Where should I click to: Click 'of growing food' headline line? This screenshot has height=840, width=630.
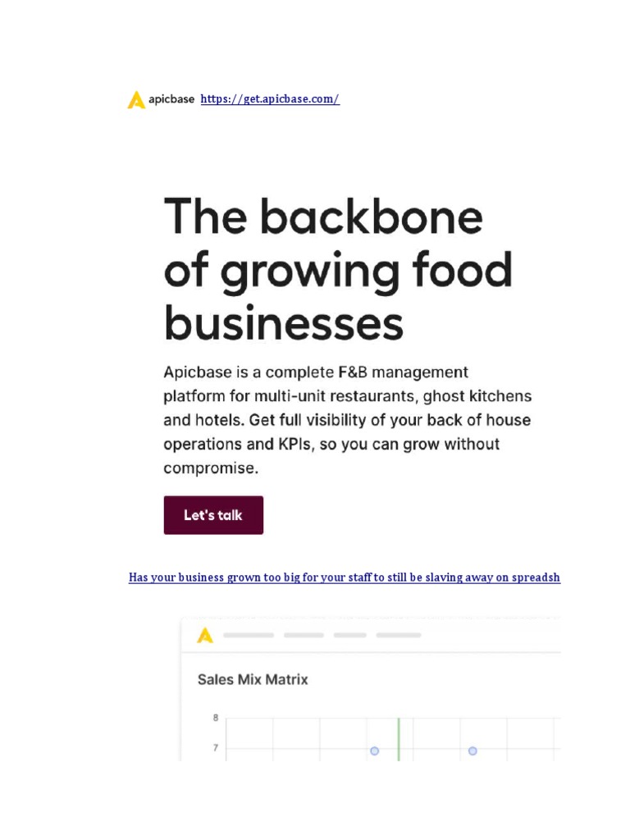338,271
